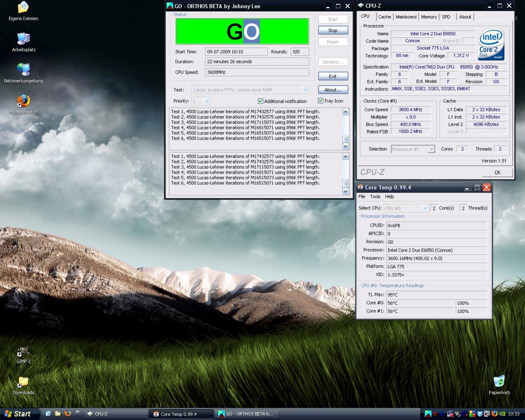Image resolution: width=525 pixels, height=420 pixels.
Task: Switch to the Memory tab in CPU-Z
Action: (429, 17)
